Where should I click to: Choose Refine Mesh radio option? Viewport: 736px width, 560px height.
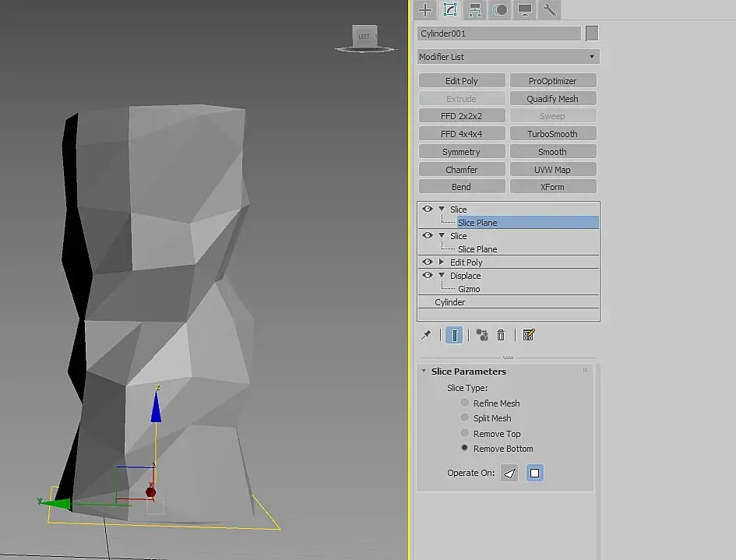[x=465, y=403]
